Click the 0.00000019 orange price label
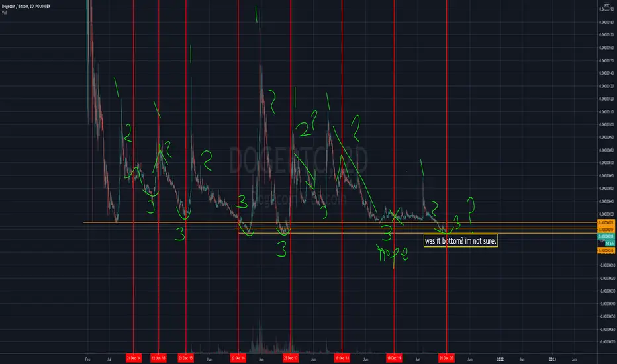Image resolution: width=617 pixels, height=364 pixels. coord(606,230)
